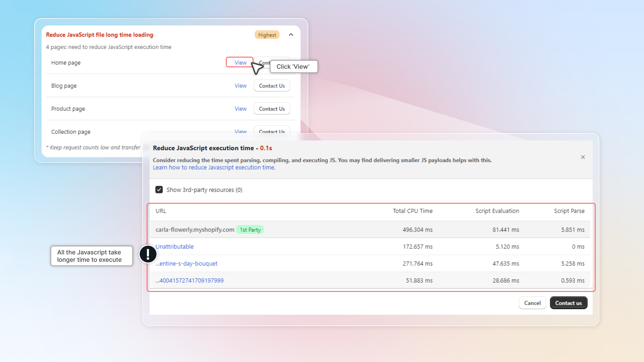Click the Total CPU Time column header
The image size is (644, 362).
tap(412, 211)
